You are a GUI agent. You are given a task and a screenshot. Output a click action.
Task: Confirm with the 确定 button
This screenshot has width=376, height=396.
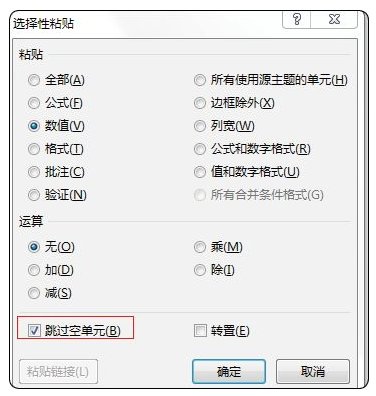pyautogui.click(x=229, y=371)
